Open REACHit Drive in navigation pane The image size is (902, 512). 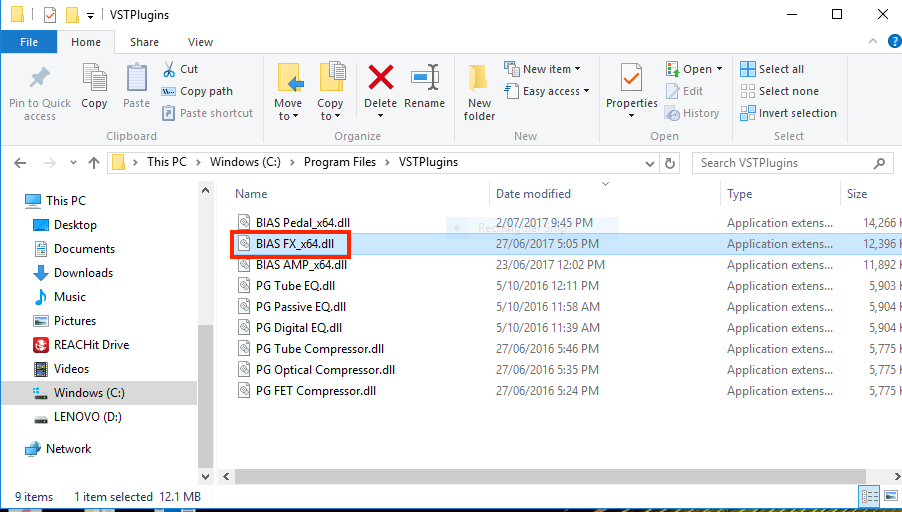coord(81,345)
